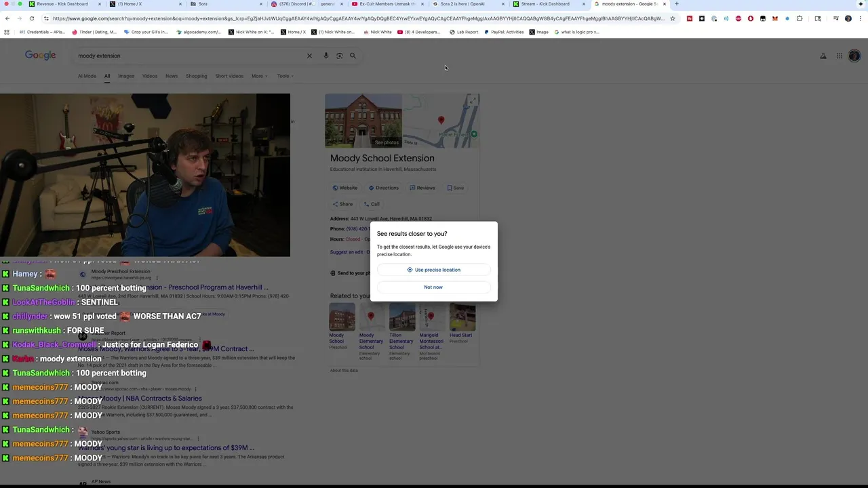
Task: Open the Search Labs flask icon
Action: [823, 56]
